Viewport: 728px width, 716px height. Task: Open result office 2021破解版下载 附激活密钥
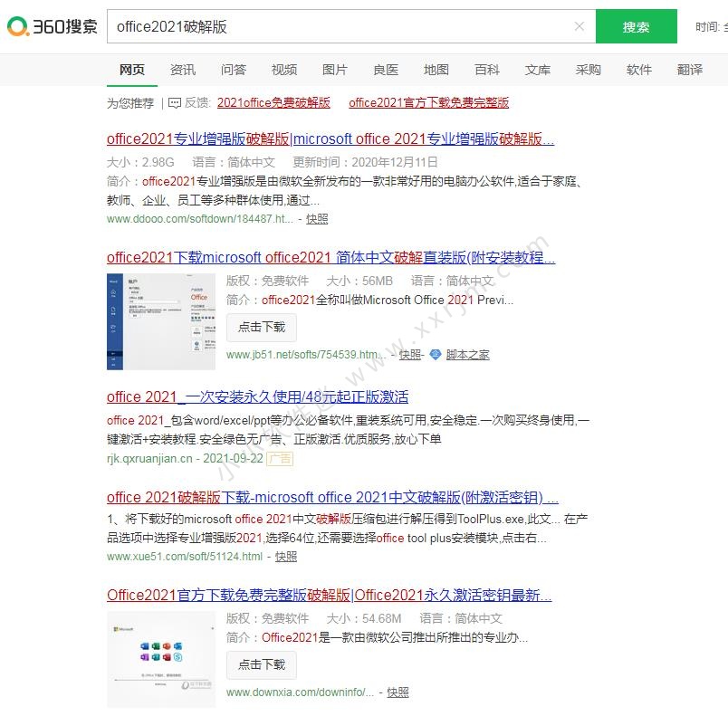pos(332,497)
